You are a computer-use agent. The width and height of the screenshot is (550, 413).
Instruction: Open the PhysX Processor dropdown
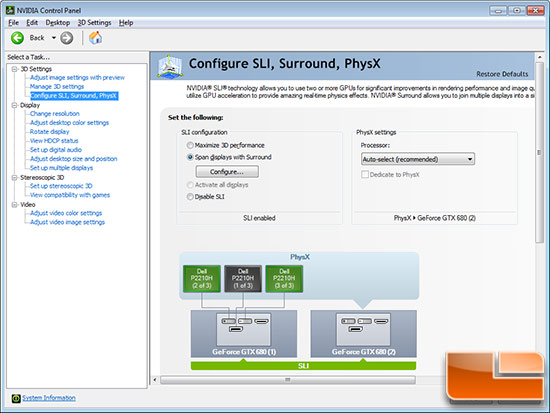[x=418, y=159]
